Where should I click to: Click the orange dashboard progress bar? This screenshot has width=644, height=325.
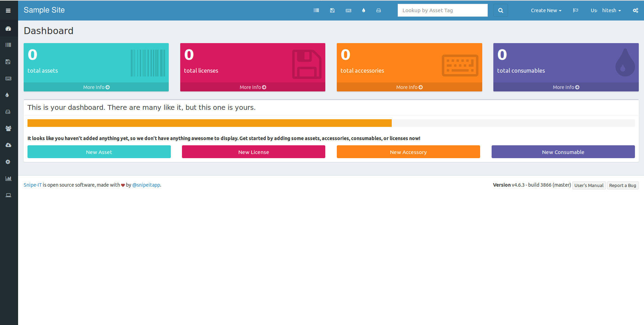209,123
